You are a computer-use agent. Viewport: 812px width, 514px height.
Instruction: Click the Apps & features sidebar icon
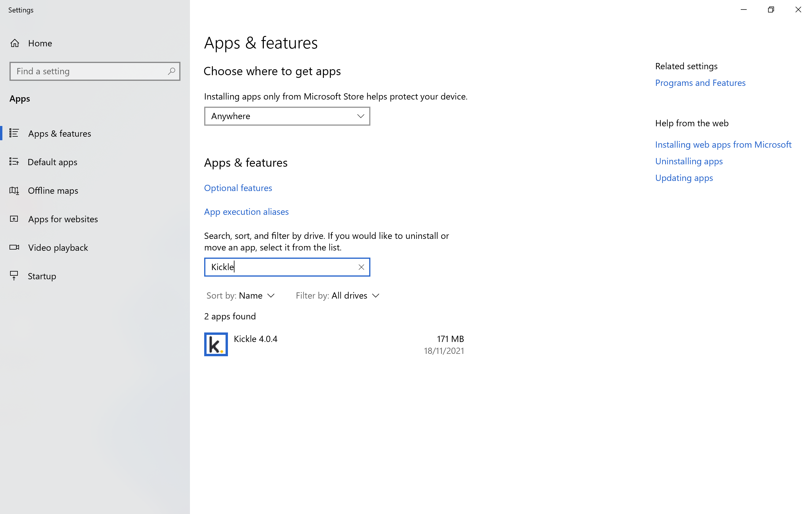click(x=16, y=133)
